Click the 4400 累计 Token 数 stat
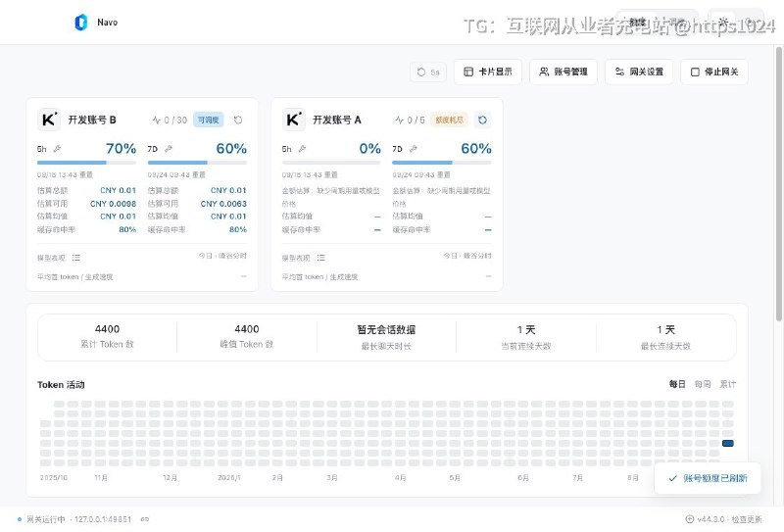The image size is (784, 532). (107, 336)
